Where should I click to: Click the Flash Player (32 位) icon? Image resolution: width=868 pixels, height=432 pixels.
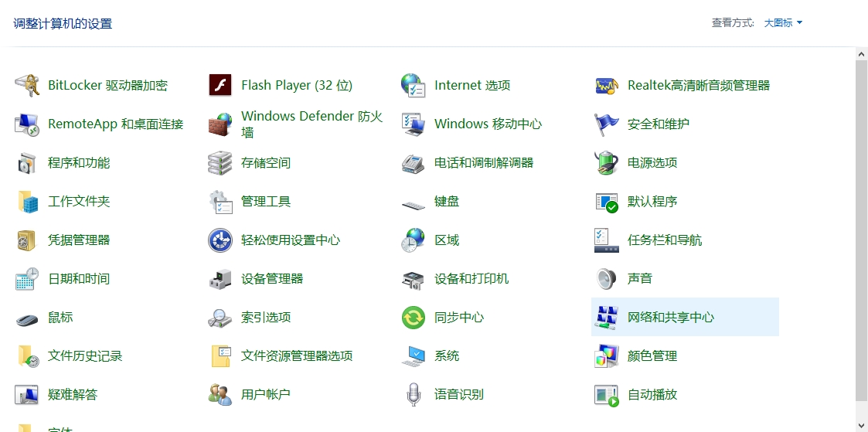tap(220, 85)
